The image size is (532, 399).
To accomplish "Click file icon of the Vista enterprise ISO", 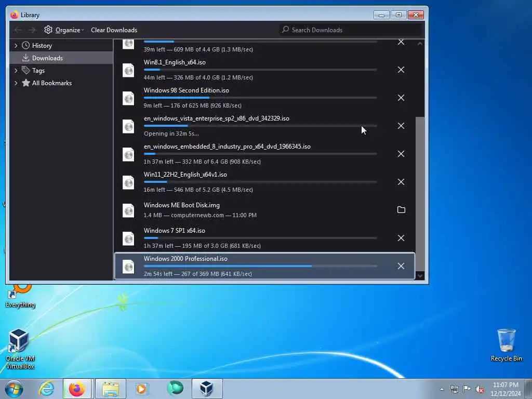I will click(128, 127).
